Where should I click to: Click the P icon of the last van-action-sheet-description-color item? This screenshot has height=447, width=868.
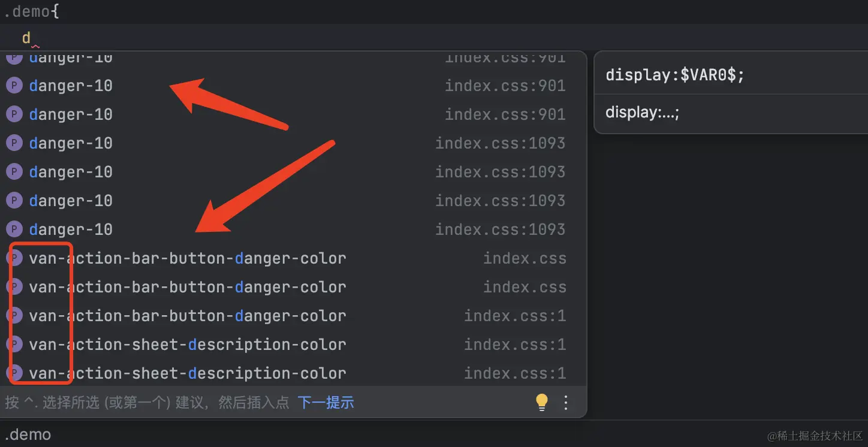click(14, 373)
